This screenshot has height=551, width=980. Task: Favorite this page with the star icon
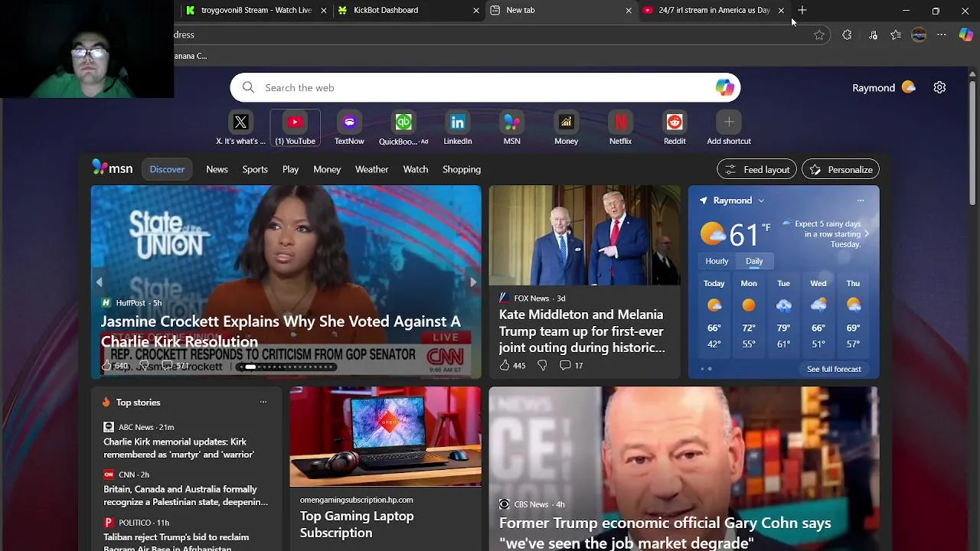coord(819,34)
